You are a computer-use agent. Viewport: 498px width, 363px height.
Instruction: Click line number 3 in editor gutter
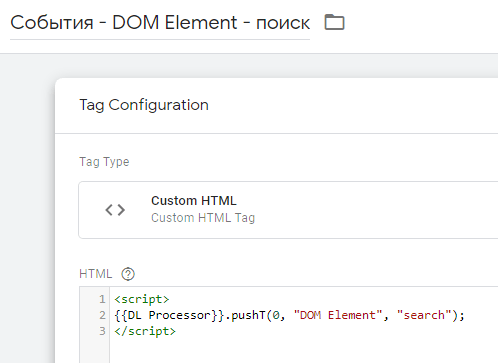(102, 331)
